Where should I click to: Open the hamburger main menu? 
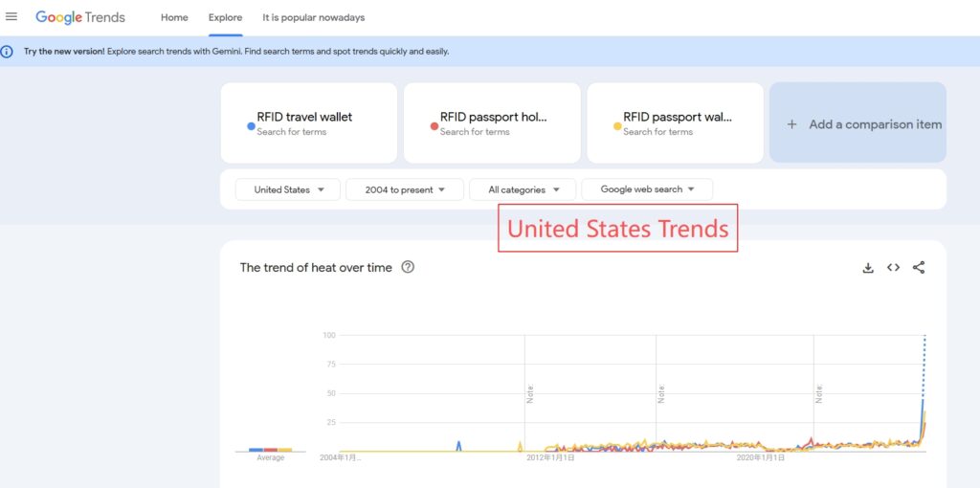pyautogui.click(x=11, y=16)
